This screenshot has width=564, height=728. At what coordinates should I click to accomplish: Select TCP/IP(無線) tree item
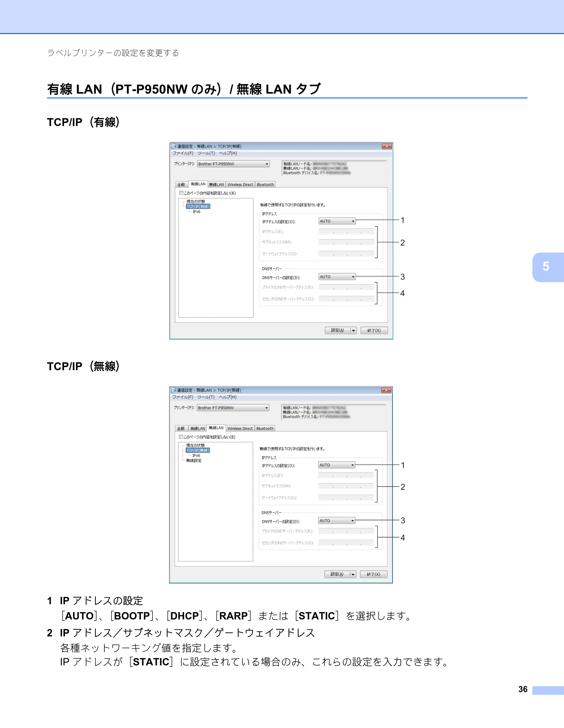point(198,451)
